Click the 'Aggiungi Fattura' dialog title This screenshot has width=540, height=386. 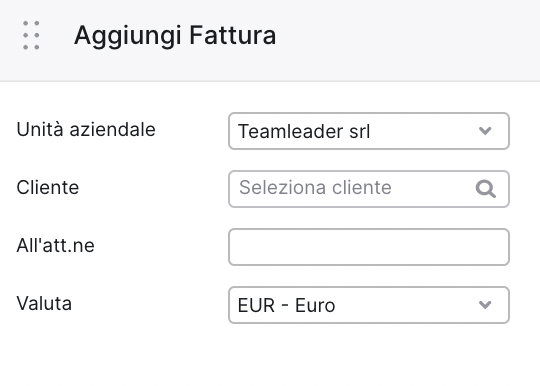point(175,36)
